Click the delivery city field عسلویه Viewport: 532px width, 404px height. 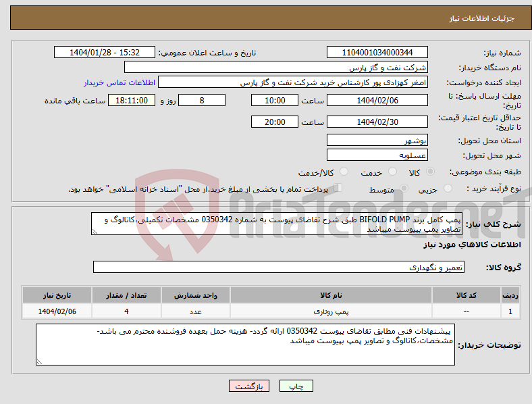tap(377, 155)
